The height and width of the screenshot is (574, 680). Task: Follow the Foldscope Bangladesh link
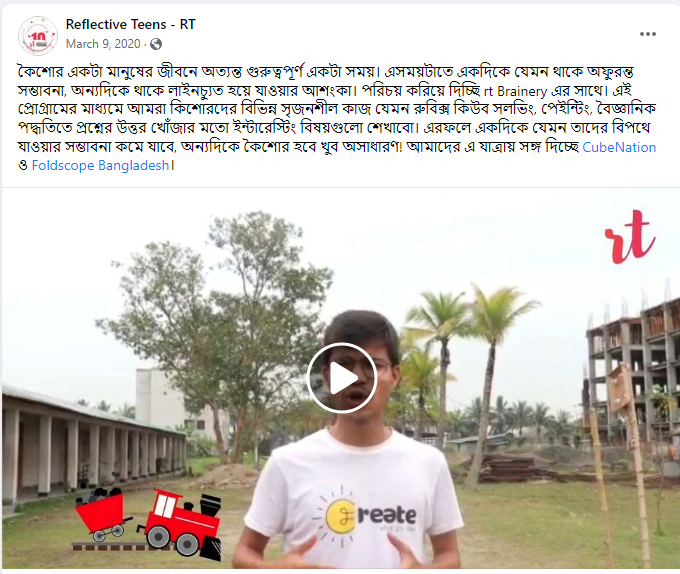(100, 165)
